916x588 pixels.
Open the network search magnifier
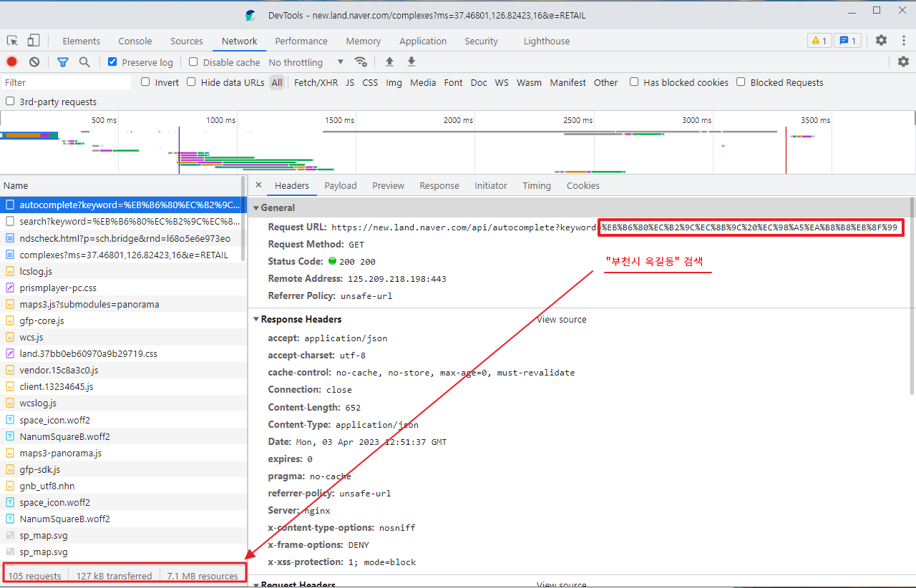84,62
